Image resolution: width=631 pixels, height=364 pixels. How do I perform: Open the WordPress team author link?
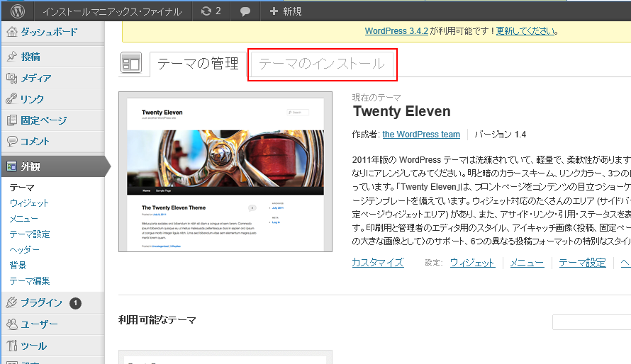(x=421, y=134)
